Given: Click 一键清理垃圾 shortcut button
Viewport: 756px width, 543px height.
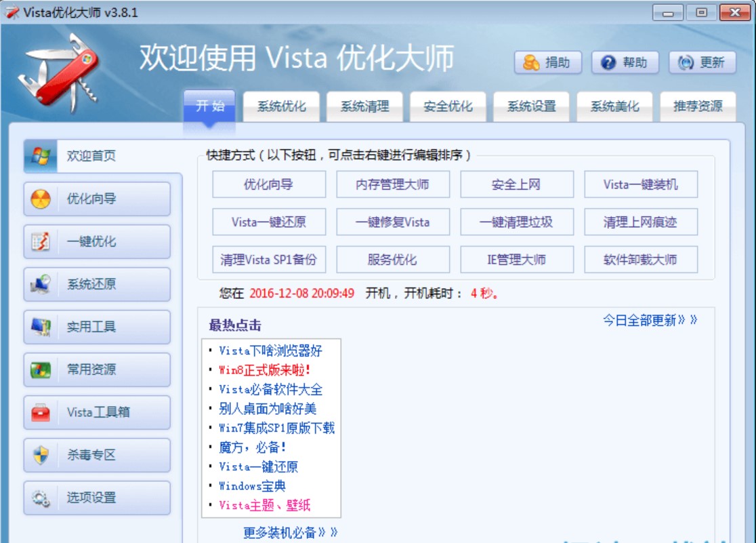Looking at the screenshot, I should click(517, 222).
